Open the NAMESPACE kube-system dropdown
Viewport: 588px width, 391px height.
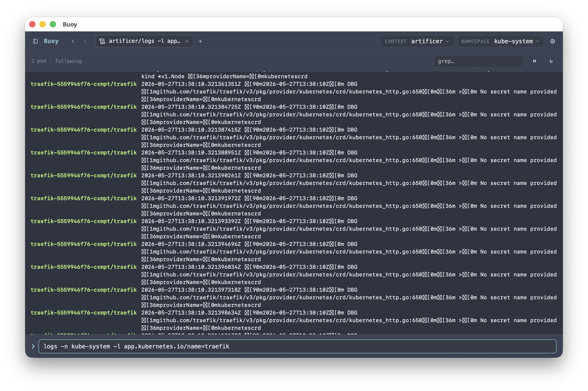(501, 41)
